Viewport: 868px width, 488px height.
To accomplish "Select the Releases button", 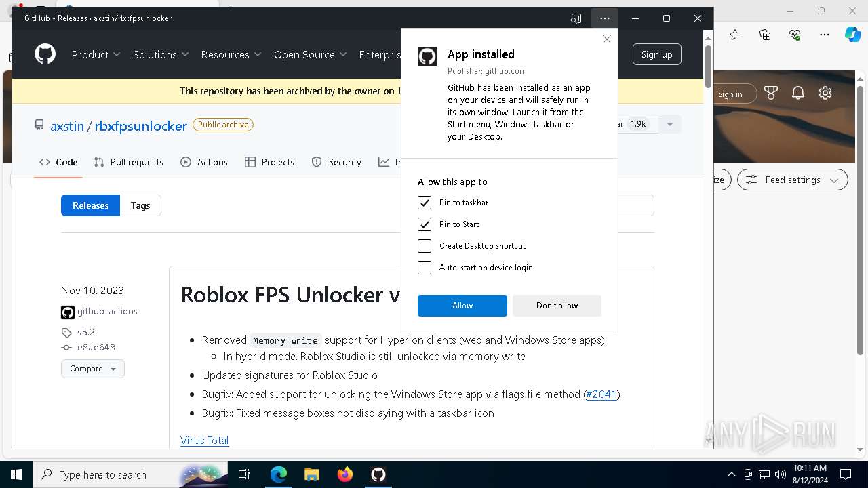I will [x=90, y=205].
